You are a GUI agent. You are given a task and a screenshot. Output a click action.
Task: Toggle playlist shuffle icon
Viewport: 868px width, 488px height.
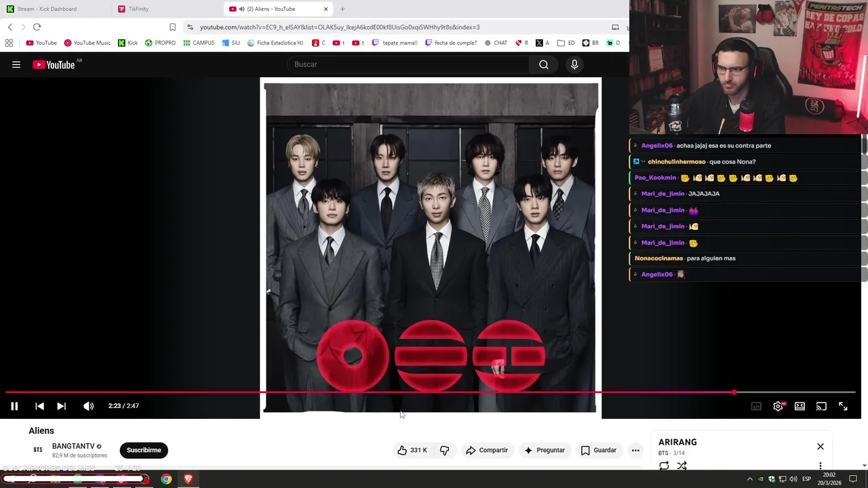click(682, 466)
